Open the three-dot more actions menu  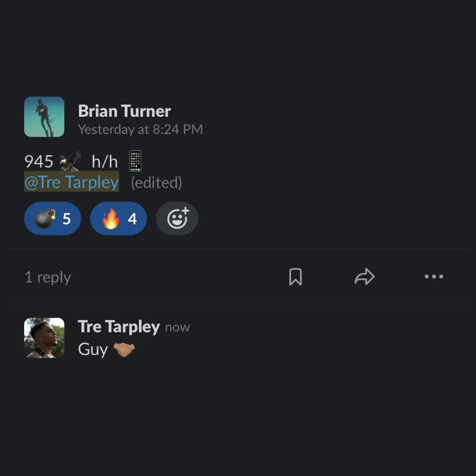click(434, 276)
